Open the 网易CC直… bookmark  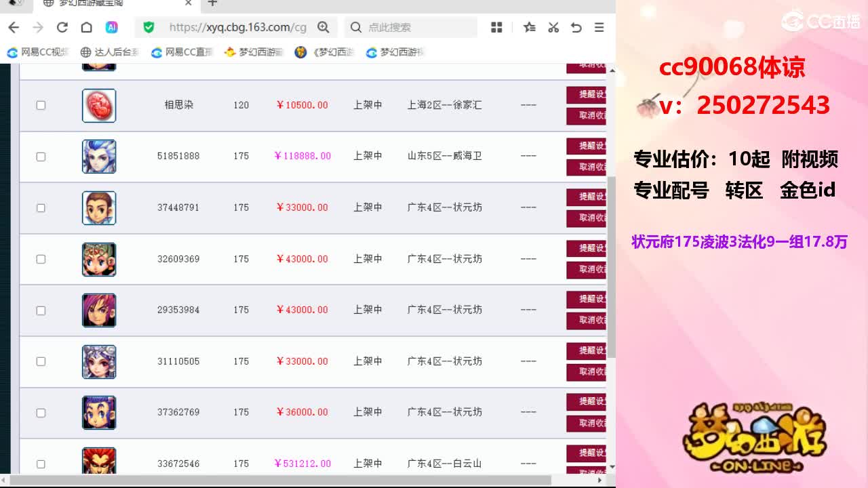(182, 52)
